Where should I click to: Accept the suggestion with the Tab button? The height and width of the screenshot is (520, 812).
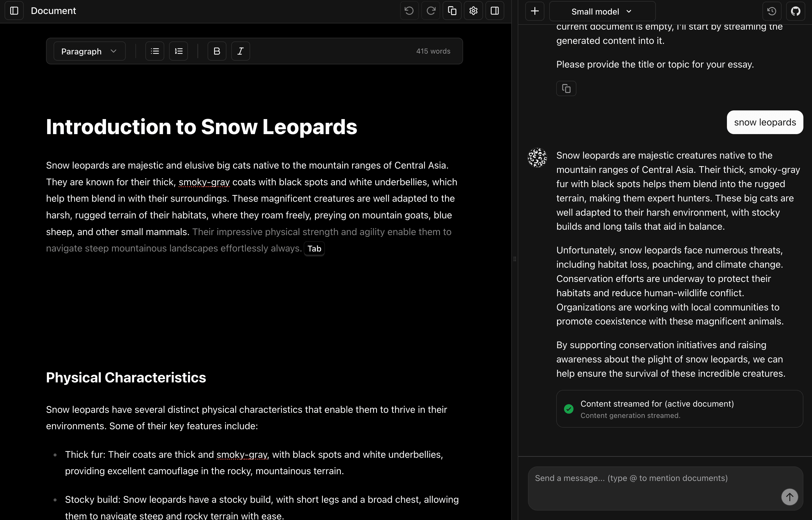pyautogui.click(x=314, y=249)
